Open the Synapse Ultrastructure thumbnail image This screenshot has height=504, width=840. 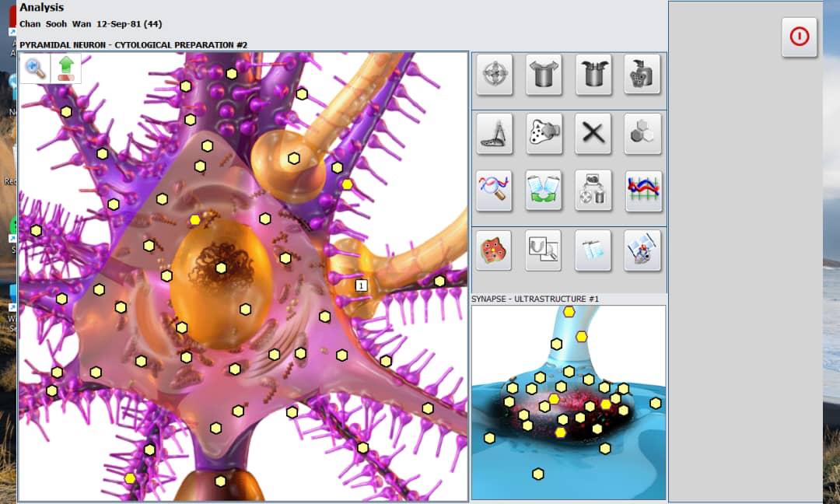pyautogui.click(x=569, y=402)
